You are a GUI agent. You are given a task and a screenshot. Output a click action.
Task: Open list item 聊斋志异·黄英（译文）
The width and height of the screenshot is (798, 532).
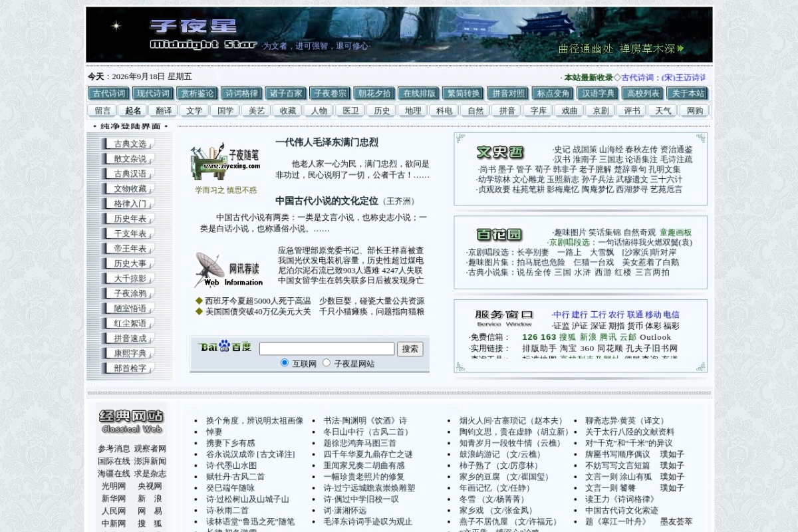click(x=625, y=421)
